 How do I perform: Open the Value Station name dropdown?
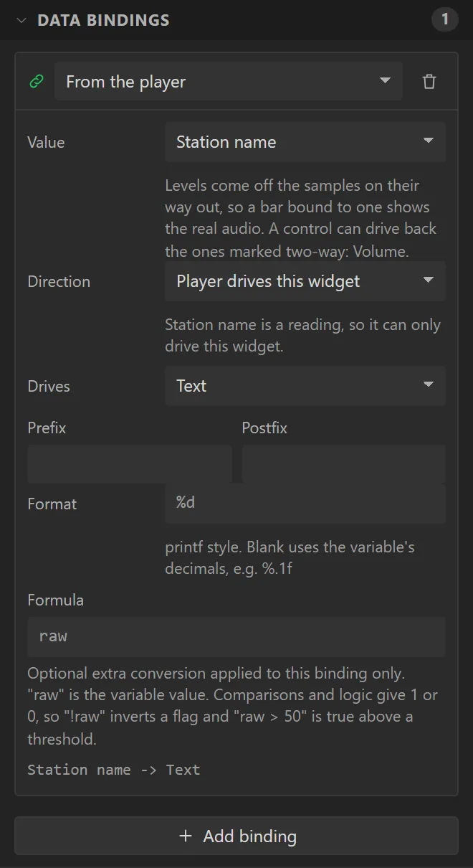tap(305, 142)
